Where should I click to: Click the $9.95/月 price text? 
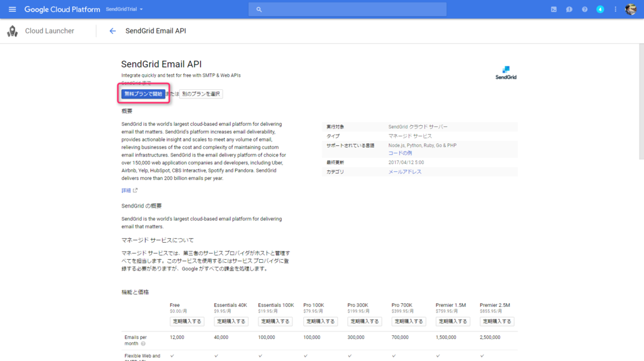click(x=223, y=311)
